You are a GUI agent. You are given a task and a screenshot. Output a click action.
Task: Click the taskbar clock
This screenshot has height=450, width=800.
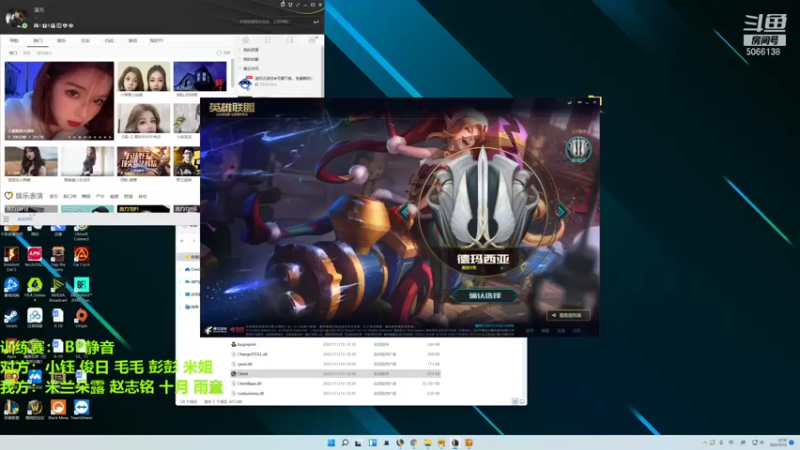click(x=779, y=442)
